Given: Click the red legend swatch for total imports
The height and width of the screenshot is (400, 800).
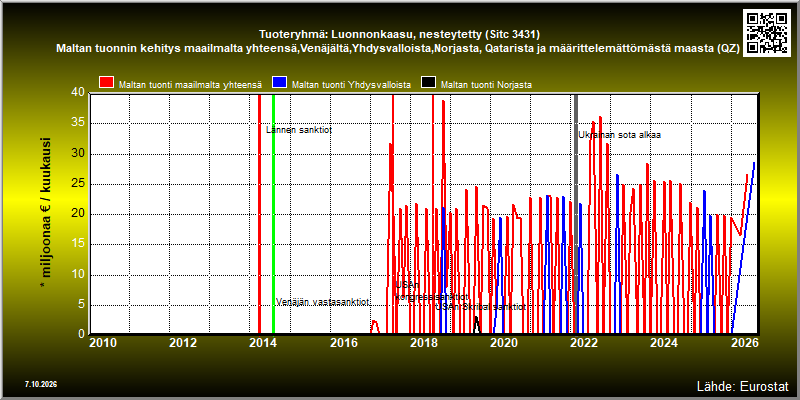Looking at the screenshot, I should click(106, 83).
